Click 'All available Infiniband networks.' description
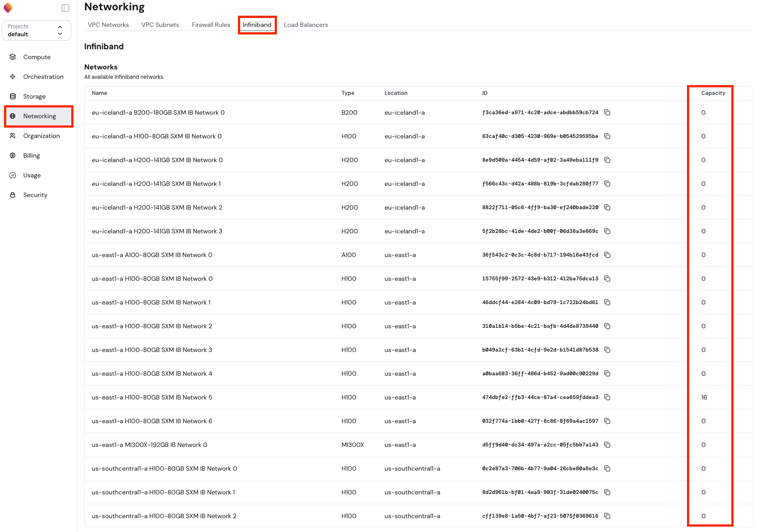 (x=124, y=77)
